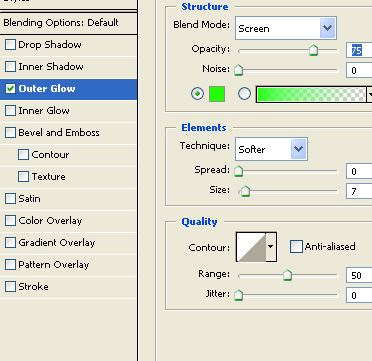Select the Inner Glow style label

(x=44, y=111)
